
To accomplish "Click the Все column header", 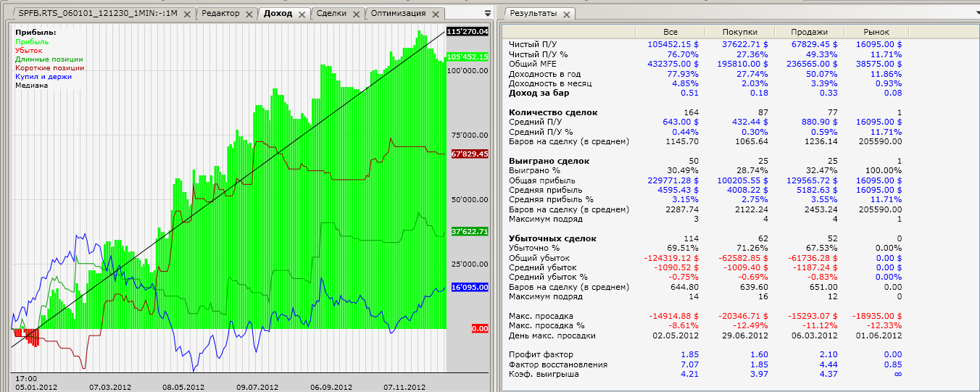I will click(x=670, y=32).
